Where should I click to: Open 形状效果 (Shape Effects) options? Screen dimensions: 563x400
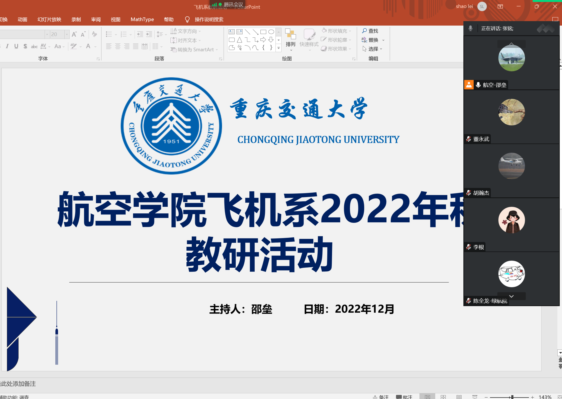point(335,49)
